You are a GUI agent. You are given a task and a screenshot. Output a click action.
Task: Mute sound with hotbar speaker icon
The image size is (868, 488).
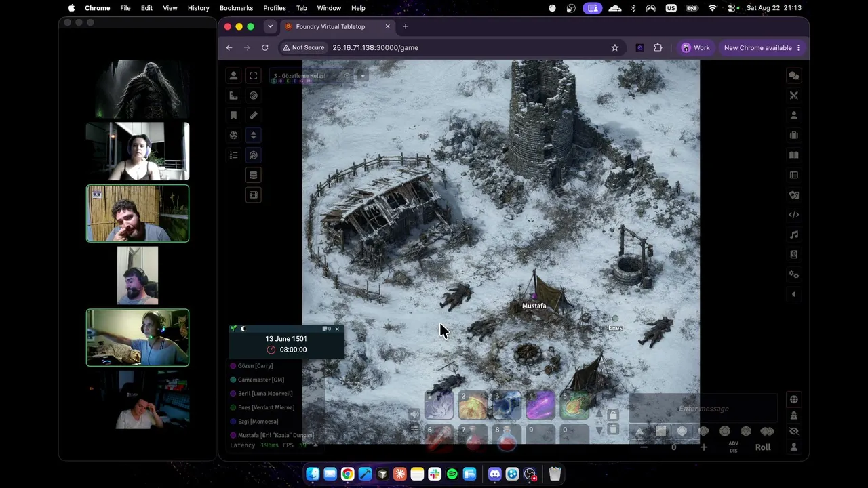point(414,414)
